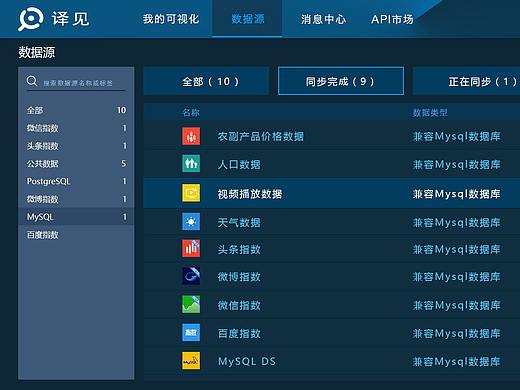The height and width of the screenshot is (390, 520).
Task: Click the MySQL DS yellow icon
Action: pos(191,361)
